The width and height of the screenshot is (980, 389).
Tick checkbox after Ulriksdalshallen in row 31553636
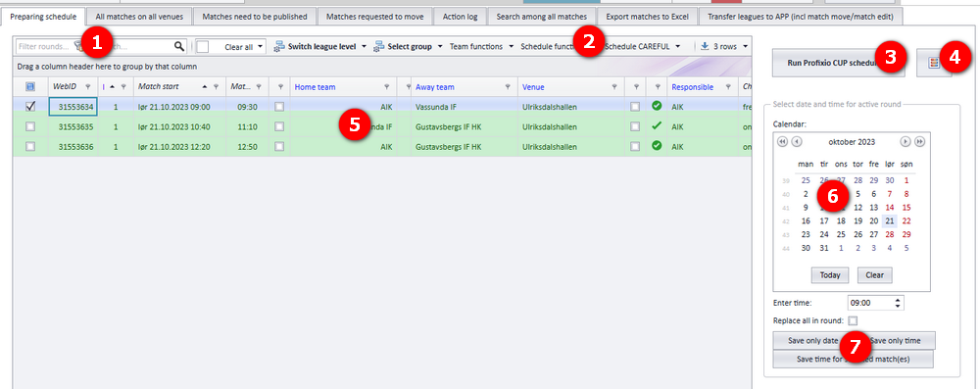[635, 147]
